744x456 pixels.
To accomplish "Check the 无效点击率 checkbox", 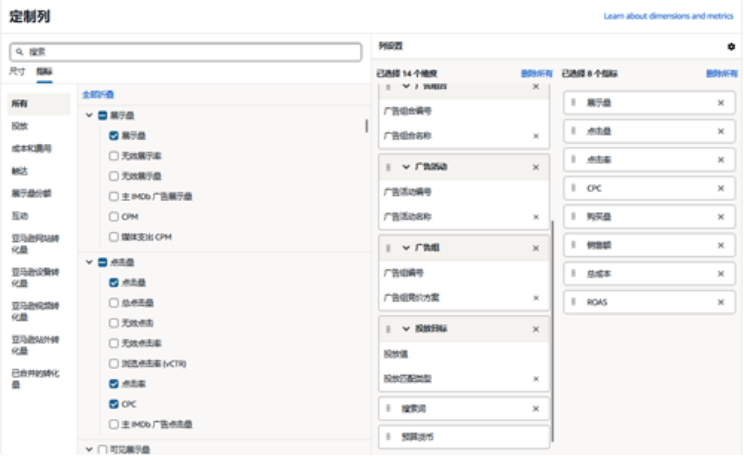I will (114, 343).
